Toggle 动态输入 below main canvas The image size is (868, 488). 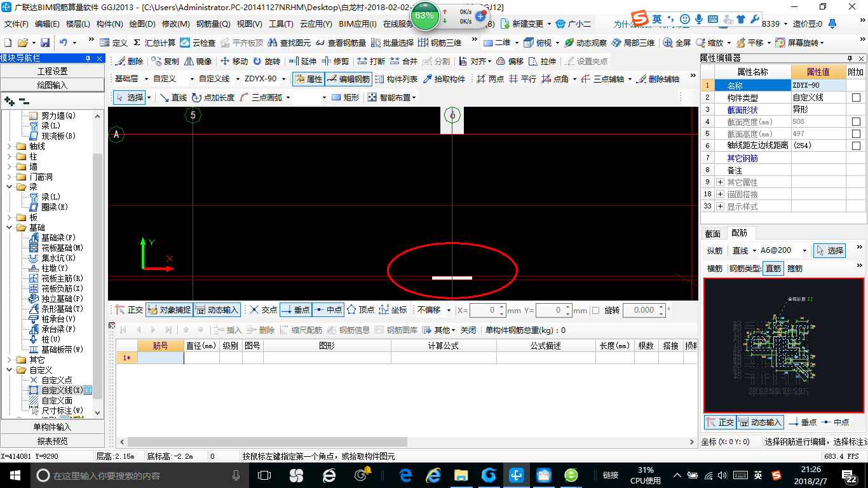pyautogui.click(x=217, y=310)
